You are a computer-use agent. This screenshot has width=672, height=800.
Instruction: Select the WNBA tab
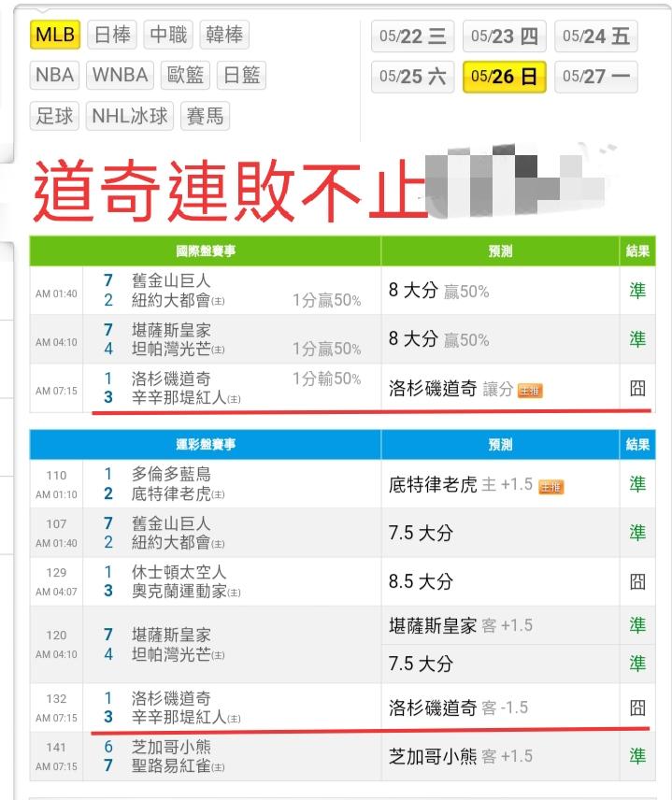(120, 75)
